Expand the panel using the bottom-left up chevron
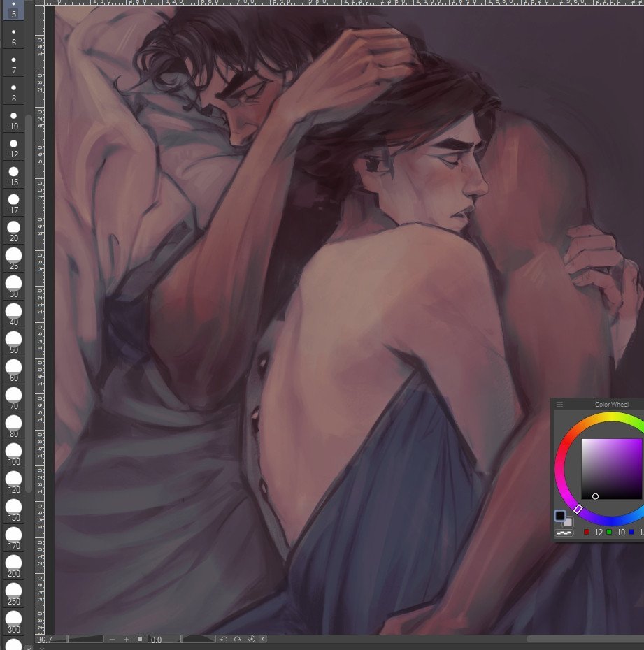Image resolution: width=644 pixels, height=650 pixels. coord(41,647)
